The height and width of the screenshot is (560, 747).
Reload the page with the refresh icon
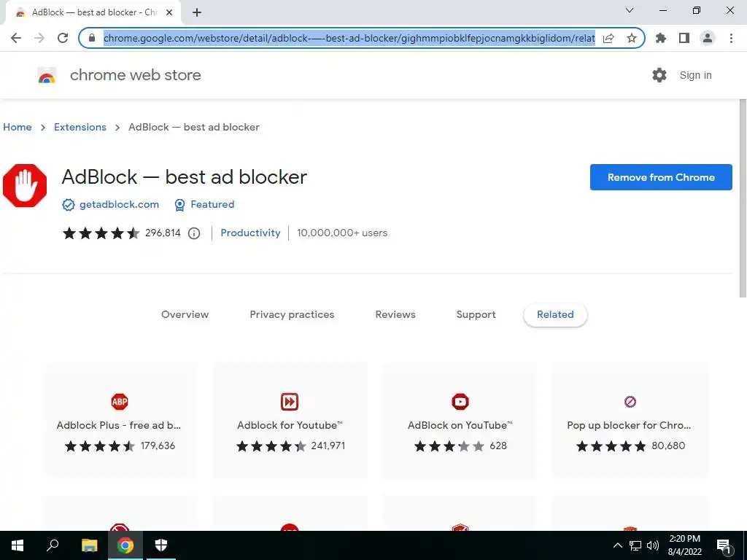(x=63, y=38)
